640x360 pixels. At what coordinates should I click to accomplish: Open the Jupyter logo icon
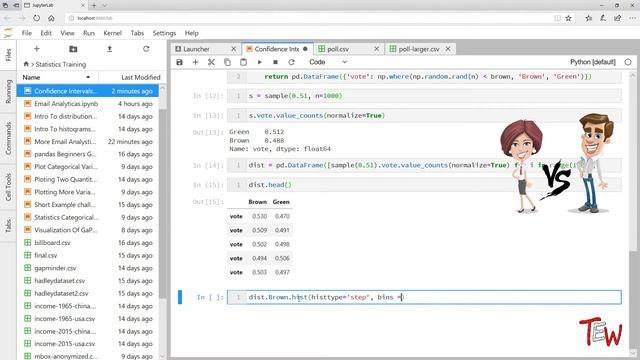pos(8,33)
